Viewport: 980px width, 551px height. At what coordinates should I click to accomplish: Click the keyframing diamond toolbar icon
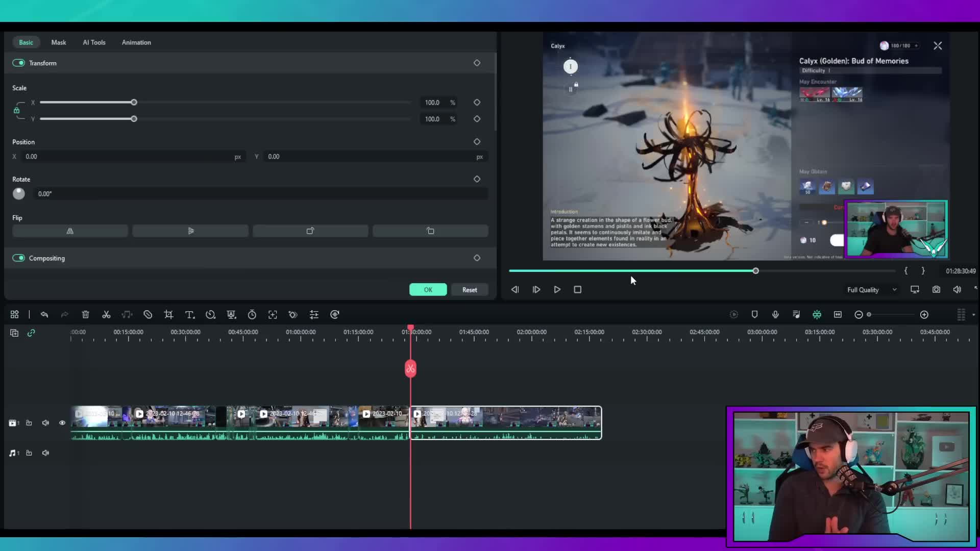(293, 315)
